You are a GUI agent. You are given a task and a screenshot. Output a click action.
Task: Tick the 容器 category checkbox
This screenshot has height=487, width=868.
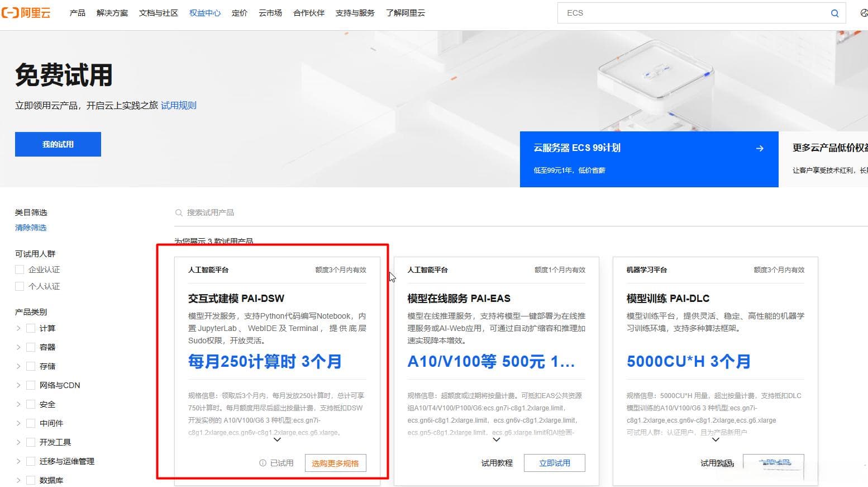pos(31,347)
